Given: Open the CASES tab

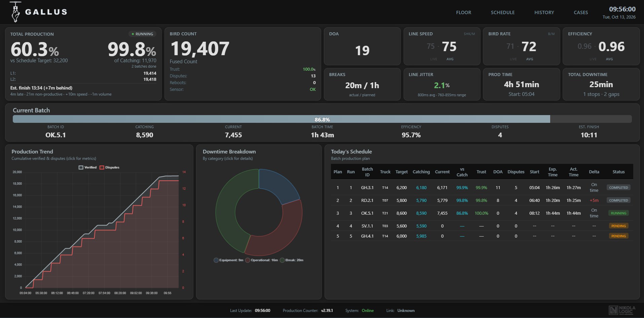Looking at the screenshot, I should 581,12.
